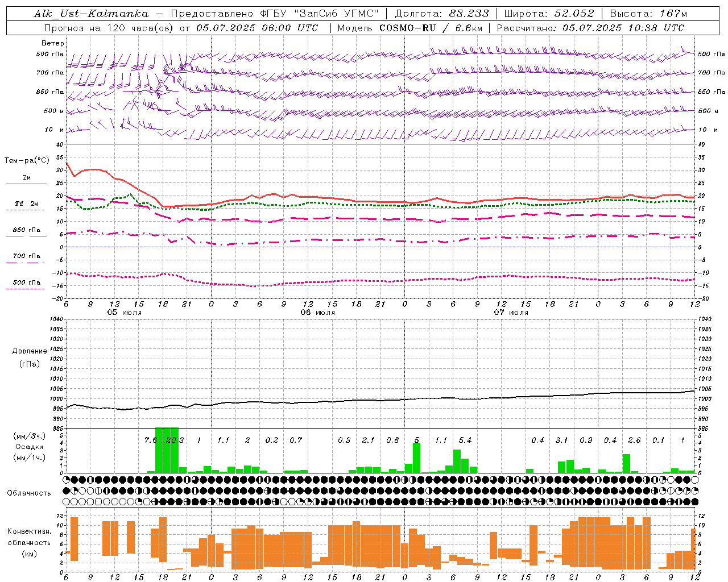Viewport: 728px width, 582px height.
Task: Click the 0.6 precipitation value
Action: pos(392,440)
